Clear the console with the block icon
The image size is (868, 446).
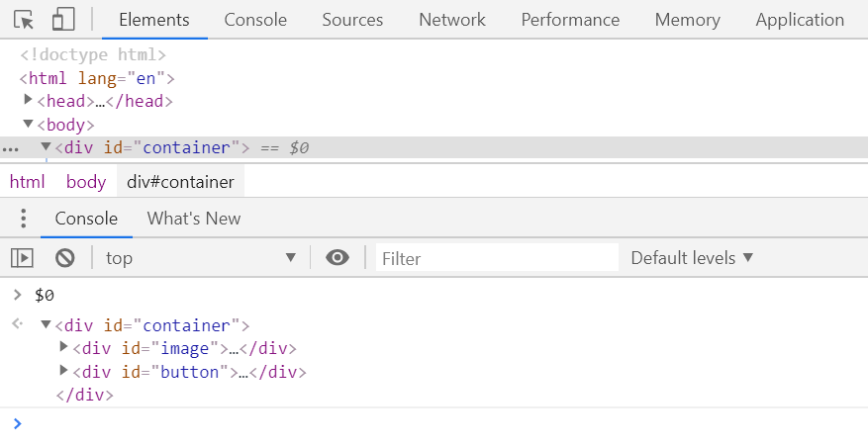(x=65, y=258)
